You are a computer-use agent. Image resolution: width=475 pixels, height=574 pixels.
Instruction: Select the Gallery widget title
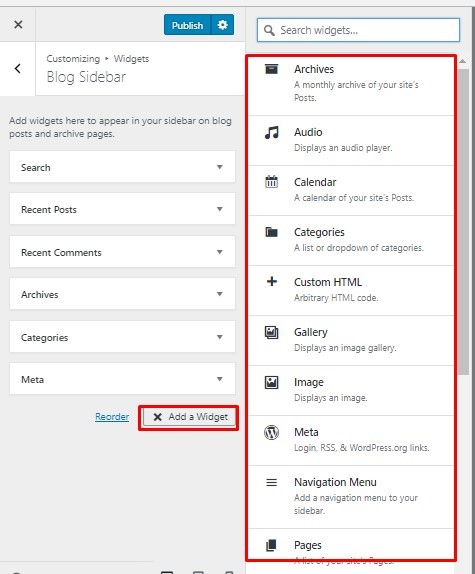tap(311, 332)
